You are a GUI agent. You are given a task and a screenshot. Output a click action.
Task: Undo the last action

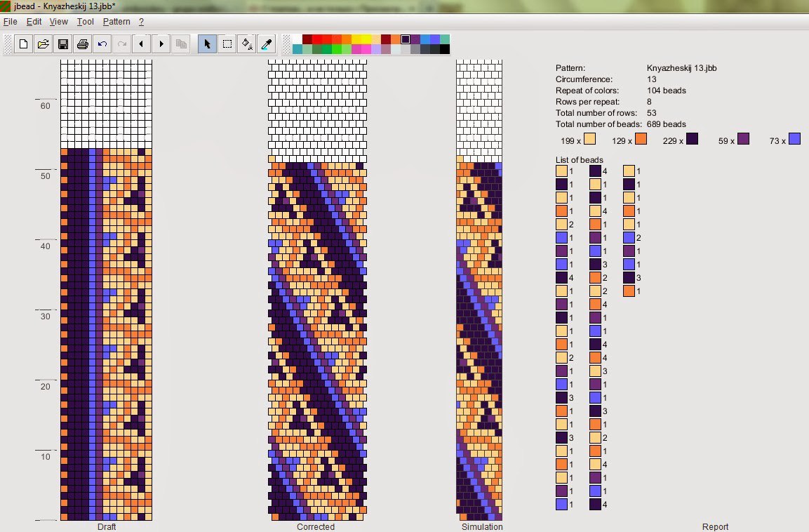click(x=102, y=44)
